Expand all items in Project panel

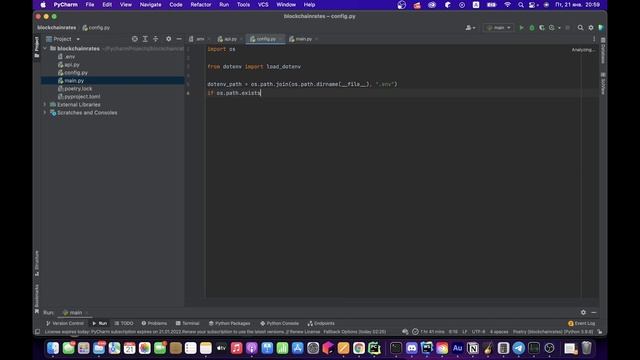[x=145, y=39]
